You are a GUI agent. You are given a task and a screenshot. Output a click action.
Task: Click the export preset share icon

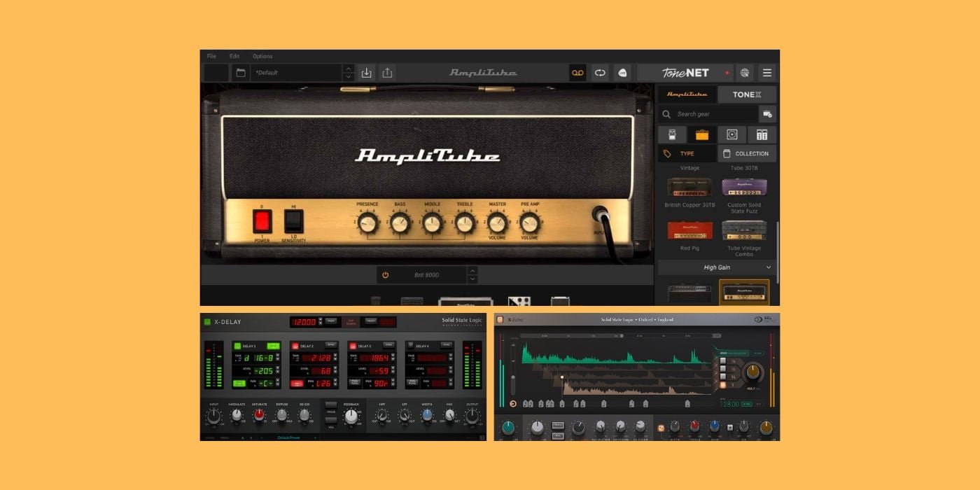pyautogui.click(x=387, y=73)
